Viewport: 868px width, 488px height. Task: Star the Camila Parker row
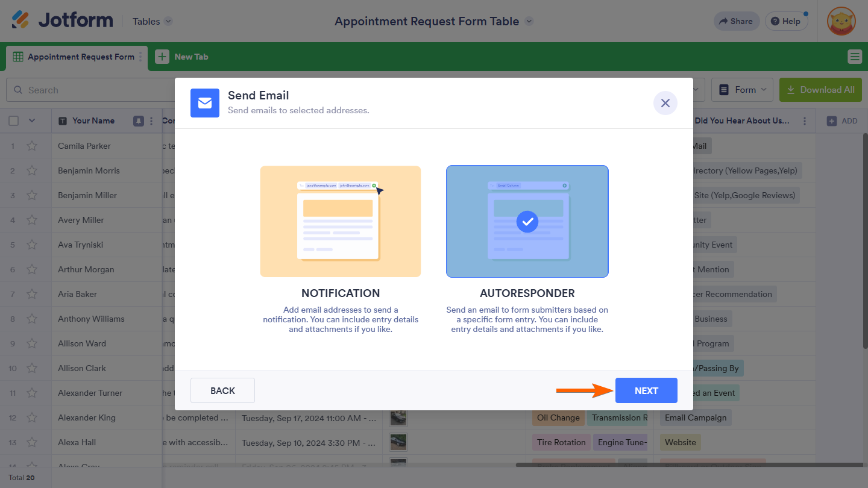tap(32, 146)
